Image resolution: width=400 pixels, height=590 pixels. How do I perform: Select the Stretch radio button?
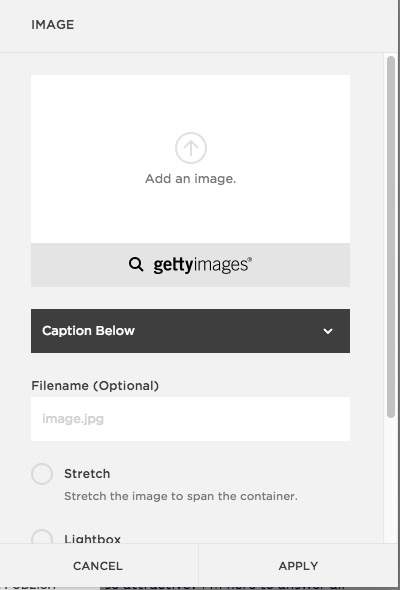pyautogui.click(x=42, y=474)
